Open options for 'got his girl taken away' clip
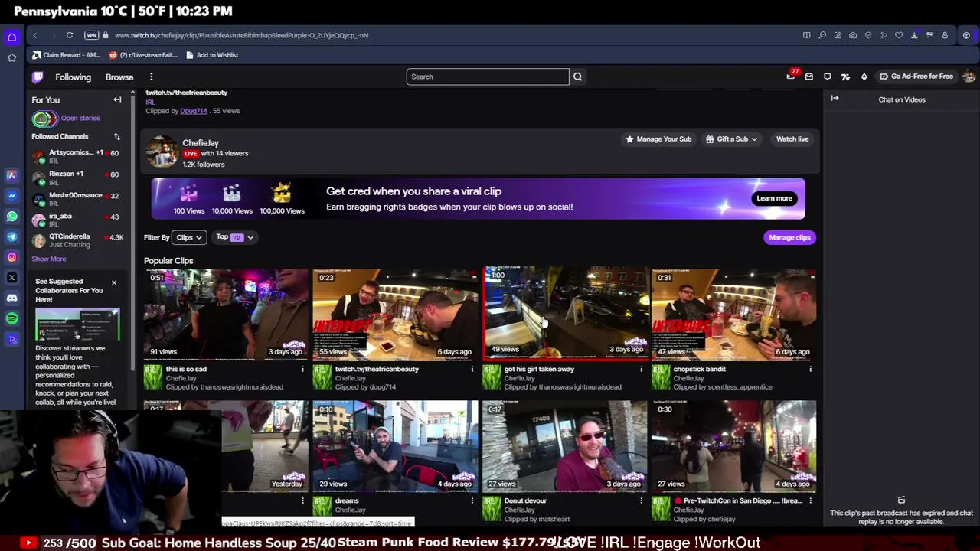980x551 pixels. point(642,370)
